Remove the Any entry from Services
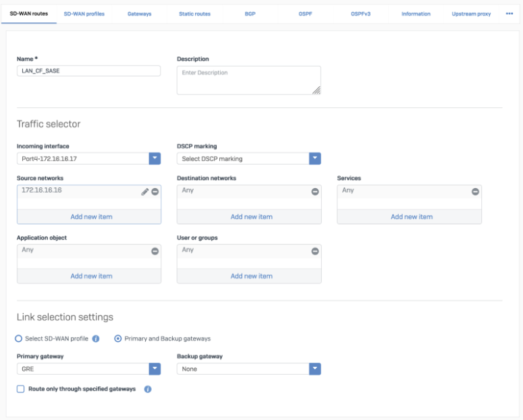Image resolution: width=523 pixels, height=420 pixels. click(475, 191)
